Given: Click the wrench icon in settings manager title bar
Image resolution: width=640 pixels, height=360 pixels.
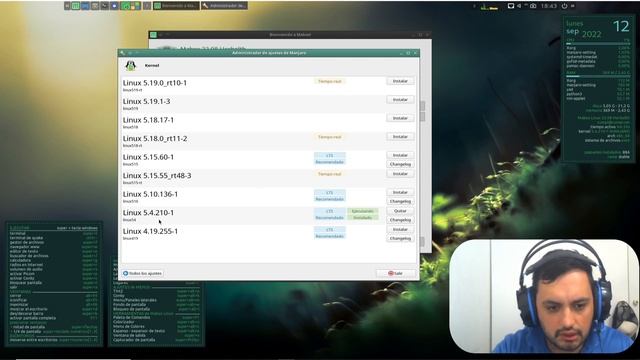Looking at the screenshot, I should (x=122, y=53).
